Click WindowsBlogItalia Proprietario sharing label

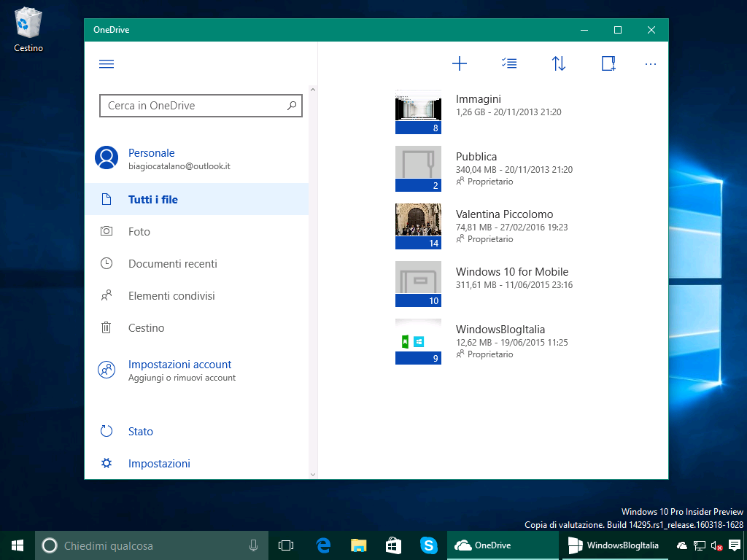point(484,354)
